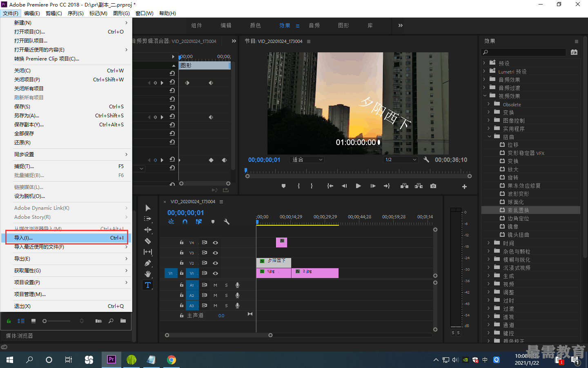Open Effects panel menu icon
The image size is (588, 368).
tap(577, 41)
